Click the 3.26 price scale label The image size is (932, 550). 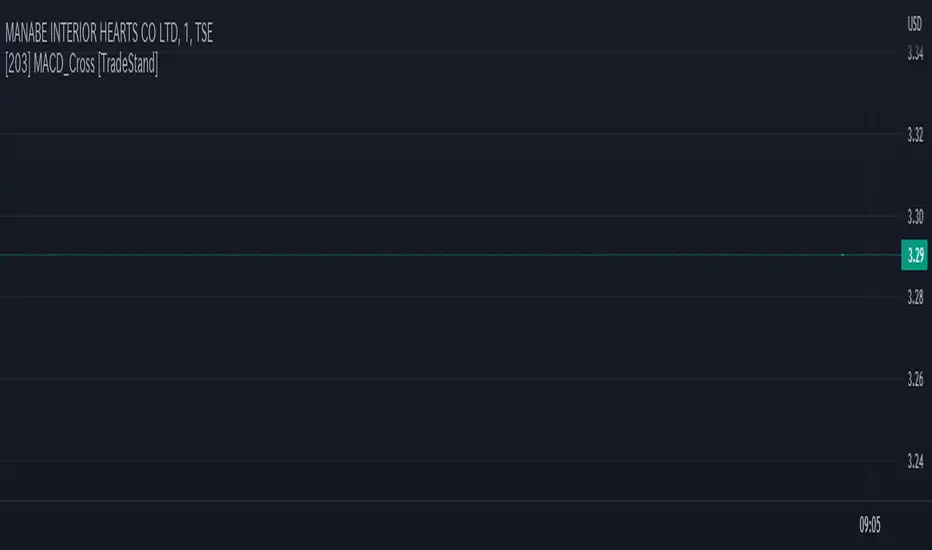[x=915, y=379]
